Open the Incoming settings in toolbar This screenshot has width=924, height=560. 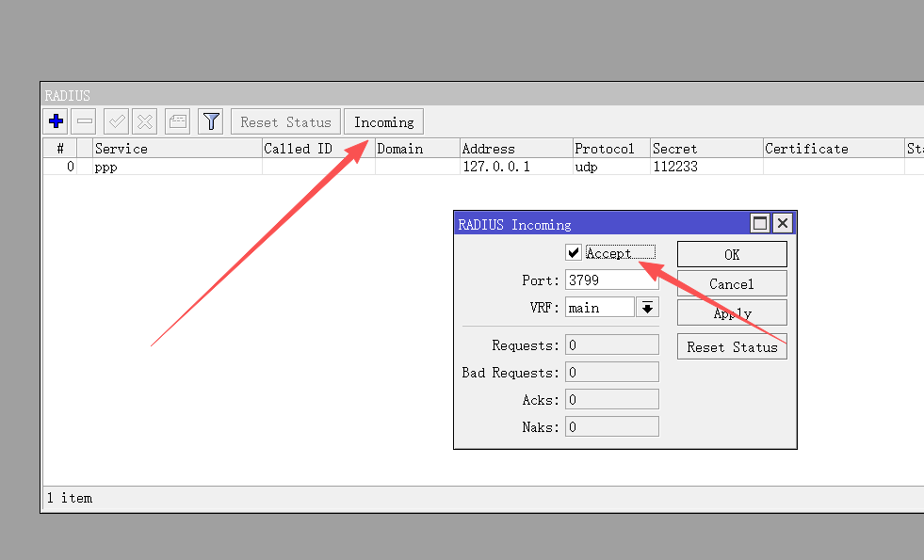click(x=383, y=121)
